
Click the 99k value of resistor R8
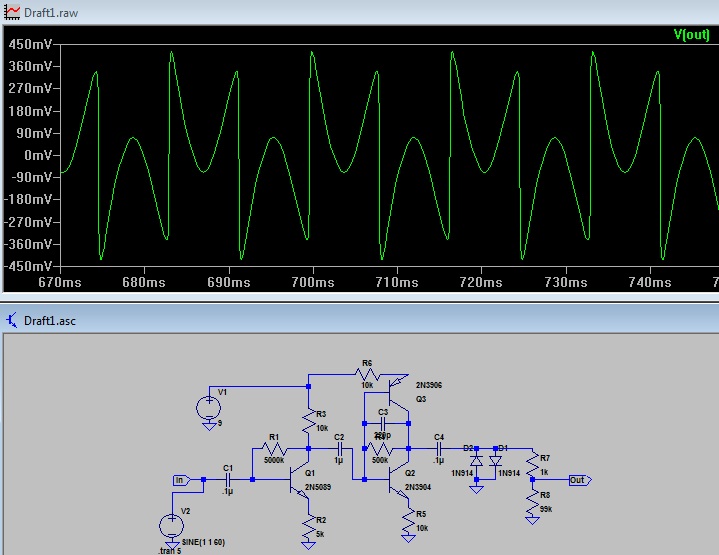click(545, 508)
